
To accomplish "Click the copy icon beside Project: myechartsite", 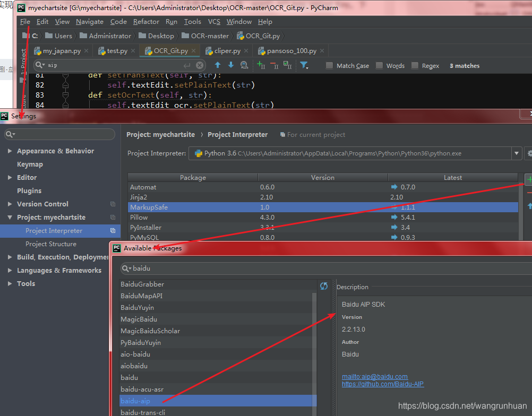I will (x=113, y=218).
